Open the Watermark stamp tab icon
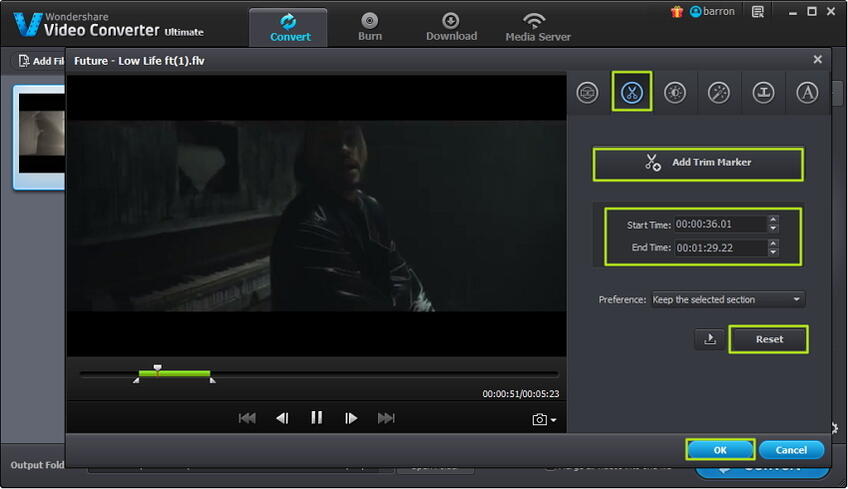 click(x=763, y=93)
